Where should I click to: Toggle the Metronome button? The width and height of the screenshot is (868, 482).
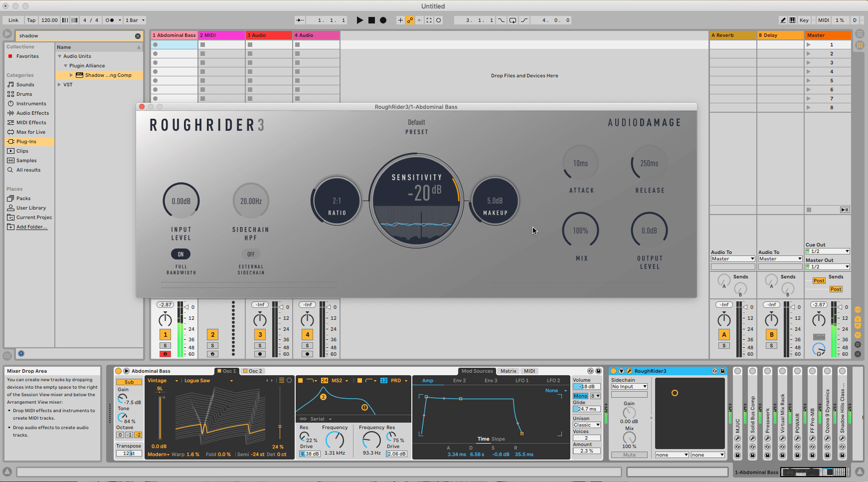pos(110,20)
